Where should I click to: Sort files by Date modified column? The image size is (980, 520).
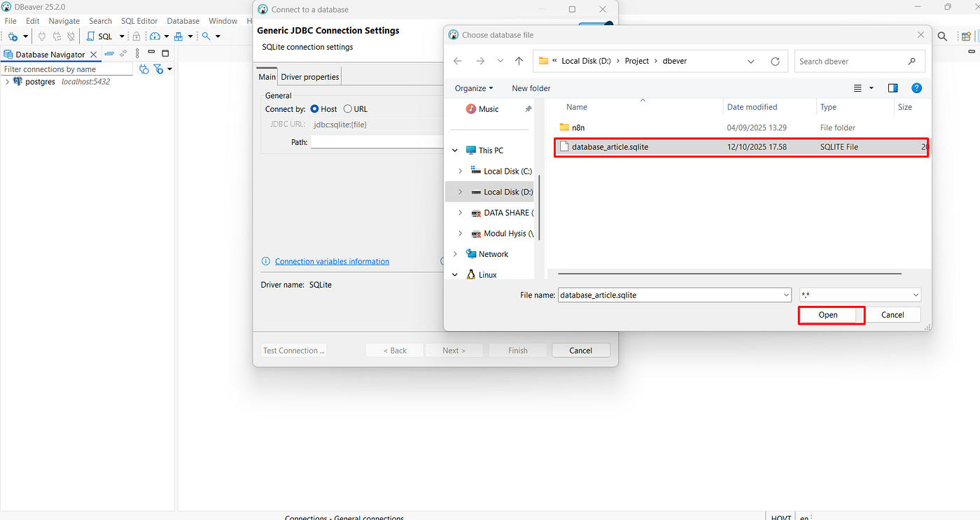pos(752,107)
